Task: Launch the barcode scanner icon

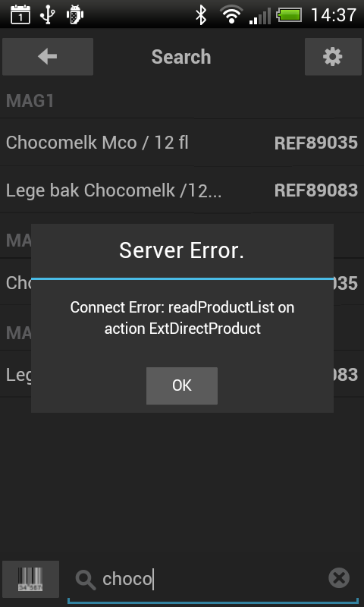Action: click(x=30, y=579)
